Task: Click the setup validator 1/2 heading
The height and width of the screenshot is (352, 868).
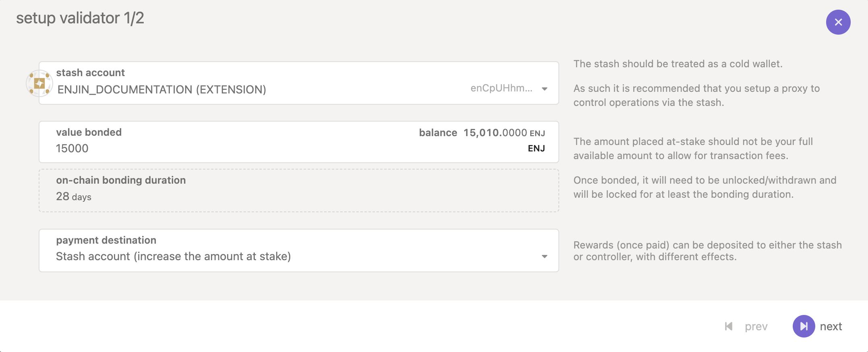Action: (x=80, y=18)
